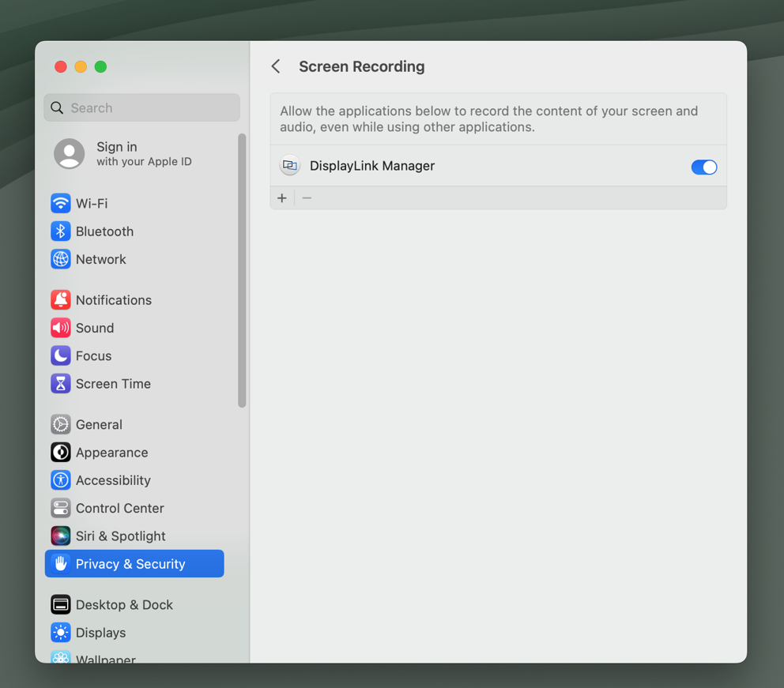Open the Wi-Fi settings icon
Image resolution: width=784 pixels, height=688 pixels.
click(x=61, y=203)
